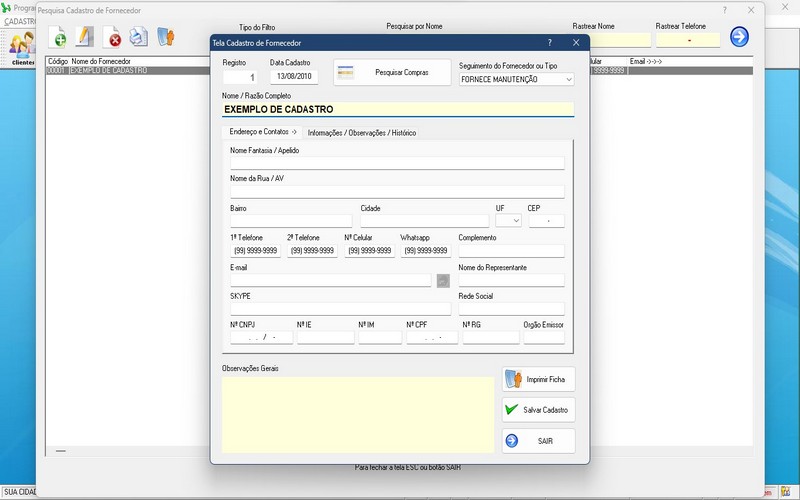800x500 pixels.
Task: Click the 2º Telefone field
Action: pos(312,251)
